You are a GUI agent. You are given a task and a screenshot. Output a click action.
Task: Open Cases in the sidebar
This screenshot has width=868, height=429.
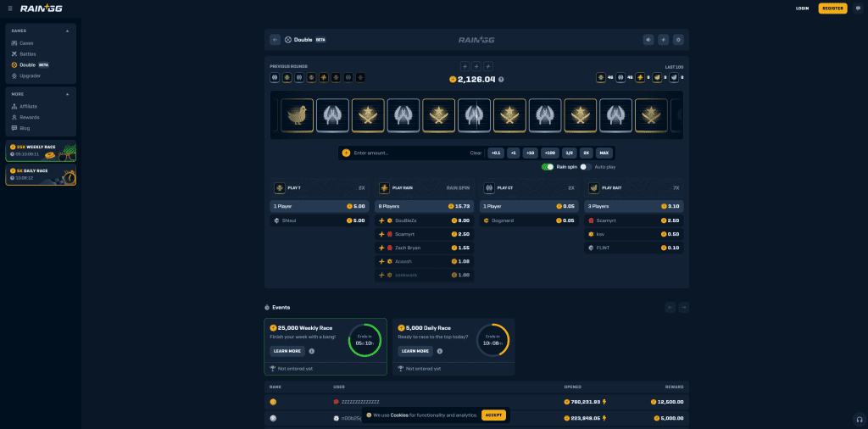click(26, 42)
